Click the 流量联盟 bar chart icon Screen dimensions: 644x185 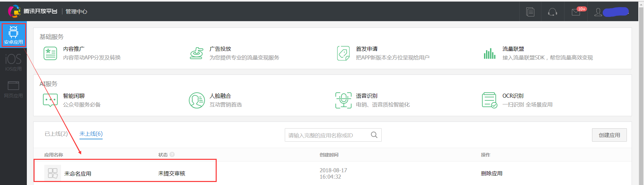490,53
